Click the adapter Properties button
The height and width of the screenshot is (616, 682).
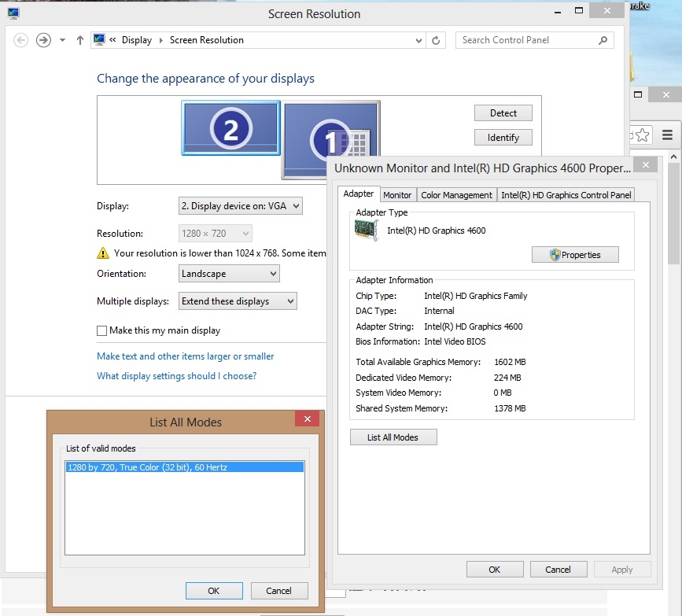(x=575, y=255)
